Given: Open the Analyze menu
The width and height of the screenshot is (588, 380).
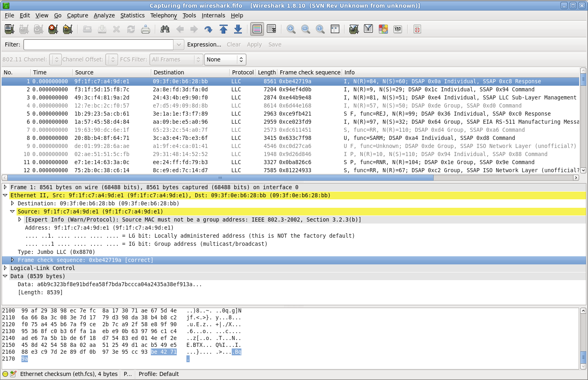Looking at the screenshot, I should point(104,15).
